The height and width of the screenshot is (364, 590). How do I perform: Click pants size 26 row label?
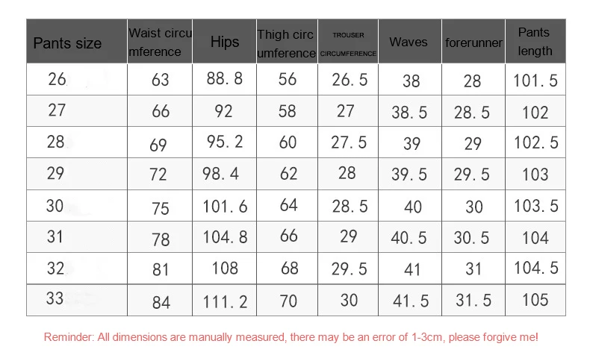(58, 79)
